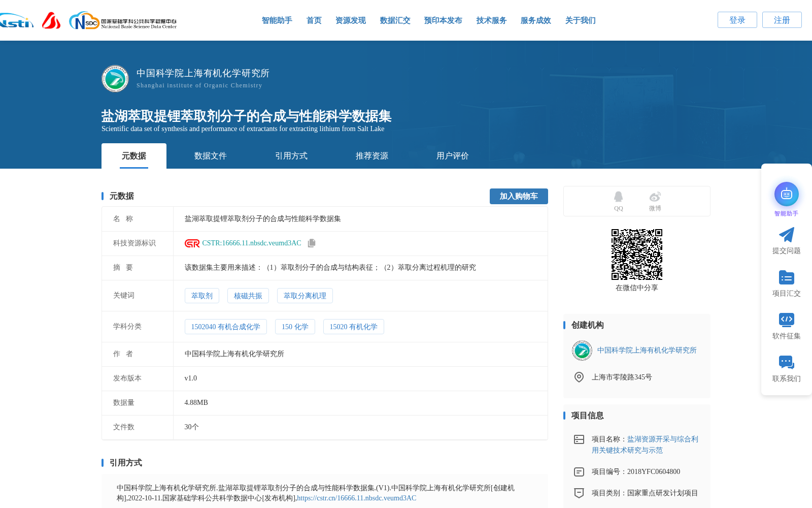Select the 1502040 有机合成化学 subject tag
Viewport: 812px width, 508px height.
click(x=226, y=327)
